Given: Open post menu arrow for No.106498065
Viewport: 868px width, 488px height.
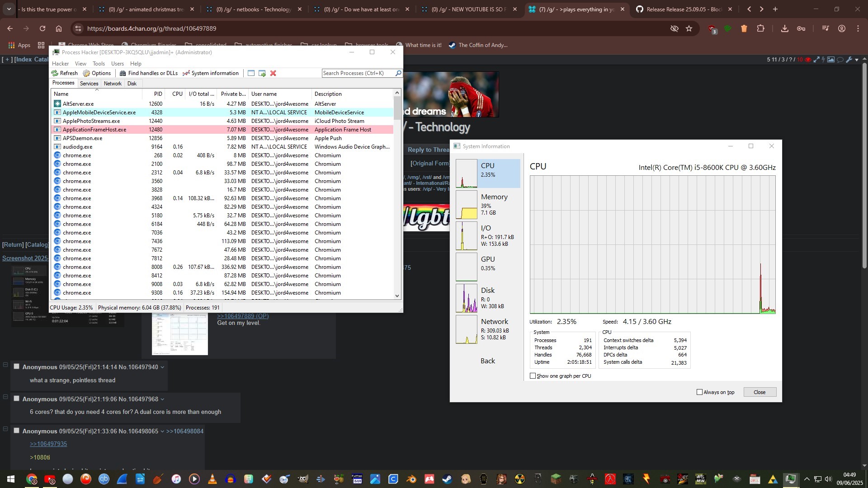Looking at the screenshot, I should click(x=162, y=432).
